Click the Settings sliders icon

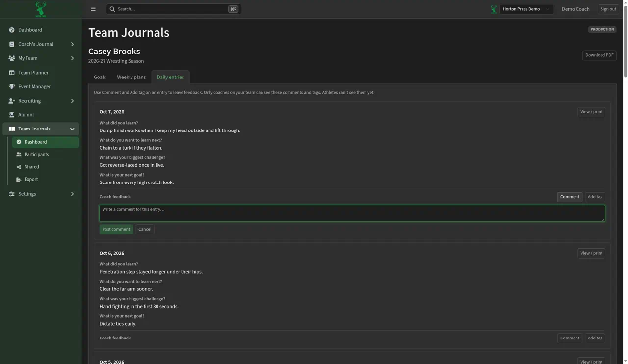[12, 194]
